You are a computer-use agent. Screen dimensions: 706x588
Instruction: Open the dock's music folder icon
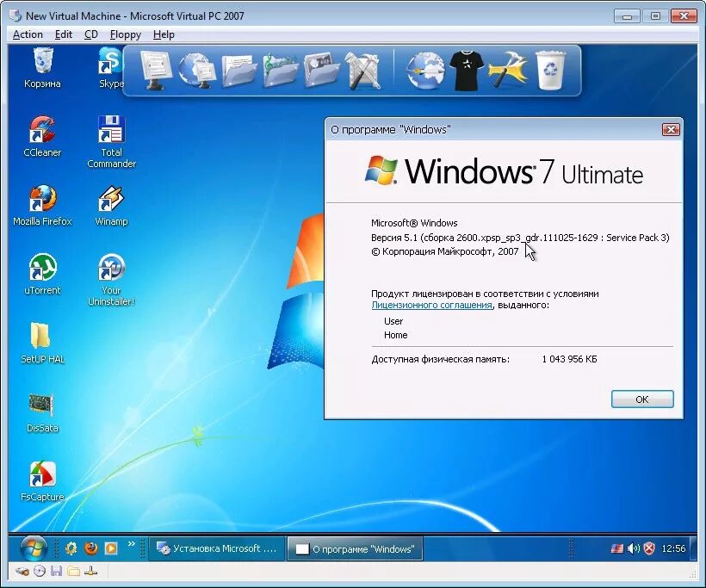pyautogui.click(x=280, y=71)
